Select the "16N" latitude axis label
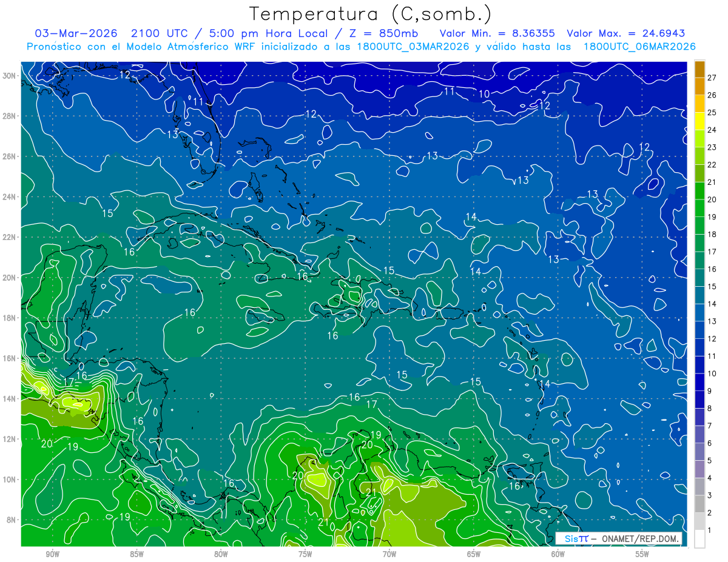Screen dimensions: 728x562 [10, 358]
